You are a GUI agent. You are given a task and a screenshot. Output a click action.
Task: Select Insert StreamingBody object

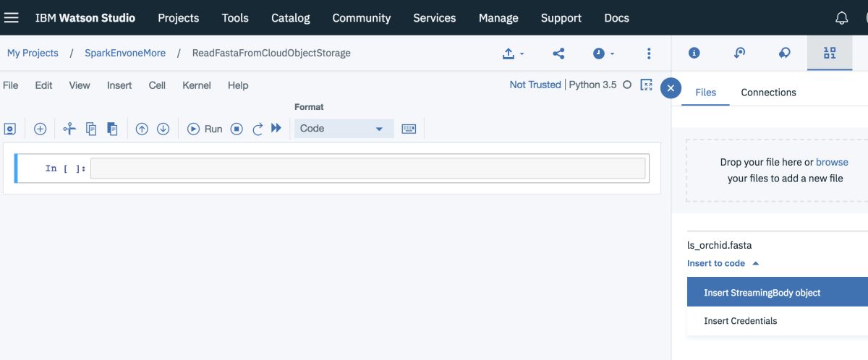tap(778, 293)
